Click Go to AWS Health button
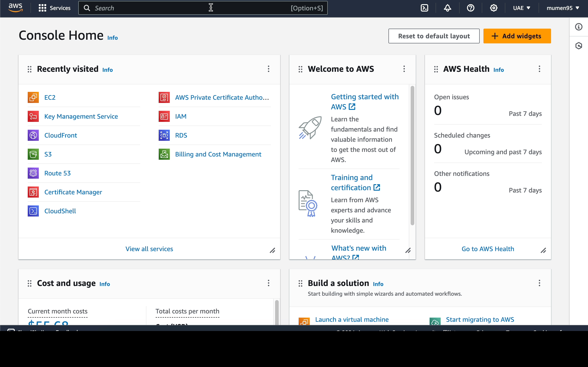This screenshot has width=588, height=367. [488, 249]
